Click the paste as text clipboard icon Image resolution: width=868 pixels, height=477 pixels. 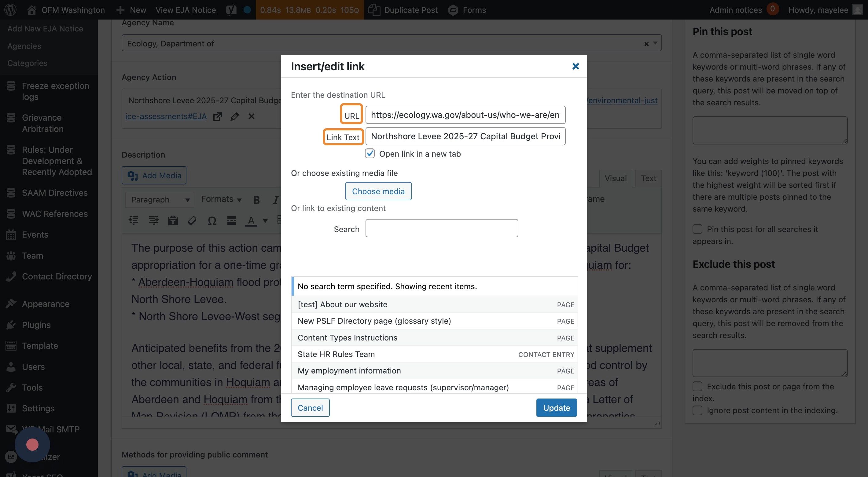[x=173, y=221]
